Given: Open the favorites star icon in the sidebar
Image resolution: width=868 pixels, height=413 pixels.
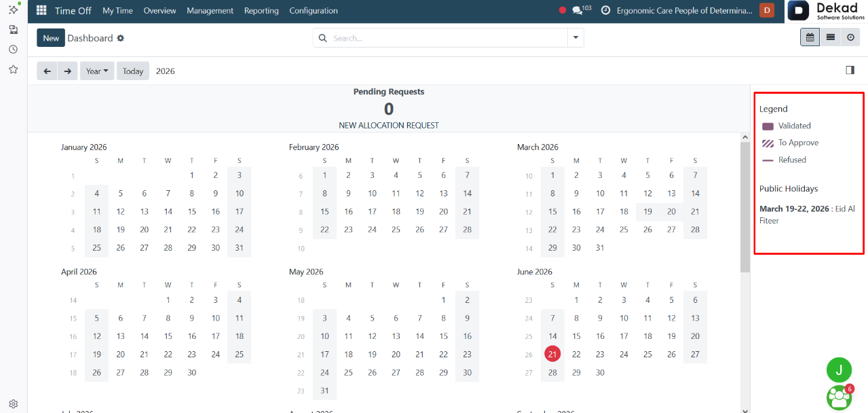Looking at the screenshot, I should click(13, 69).
